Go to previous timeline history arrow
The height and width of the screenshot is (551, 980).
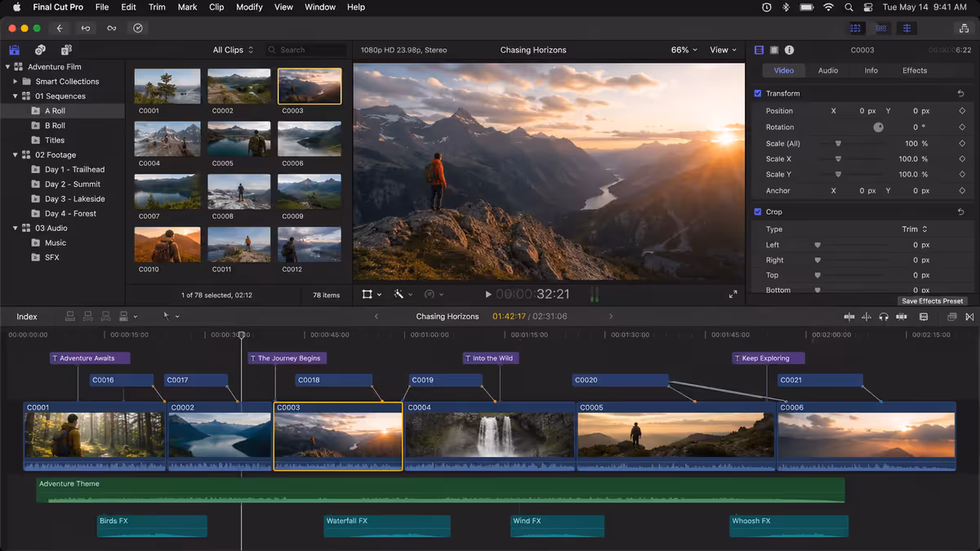click(376, 317)
